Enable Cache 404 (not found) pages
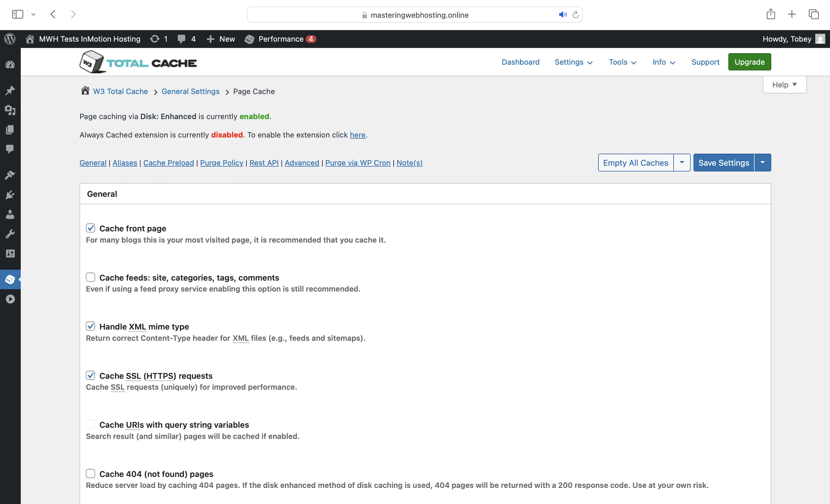The width and height of the screenshot is (830, 504). [x=90, y=474]
